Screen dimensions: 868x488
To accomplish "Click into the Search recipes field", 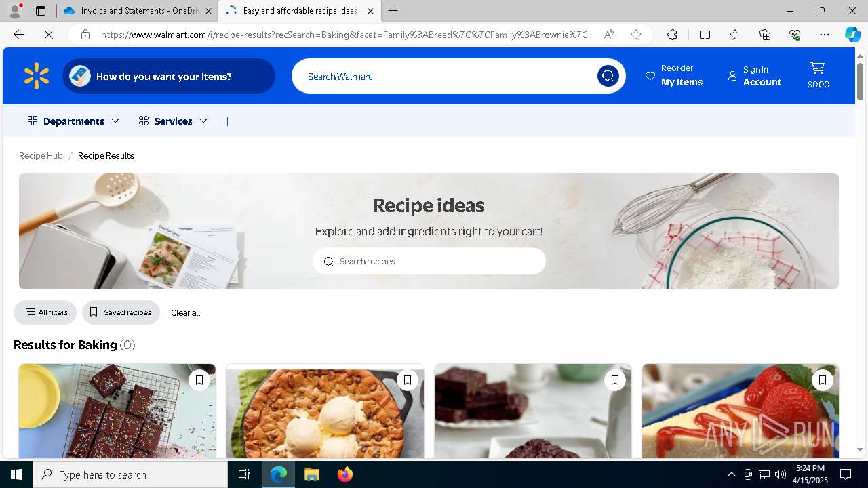I will (x=429, y=261).
